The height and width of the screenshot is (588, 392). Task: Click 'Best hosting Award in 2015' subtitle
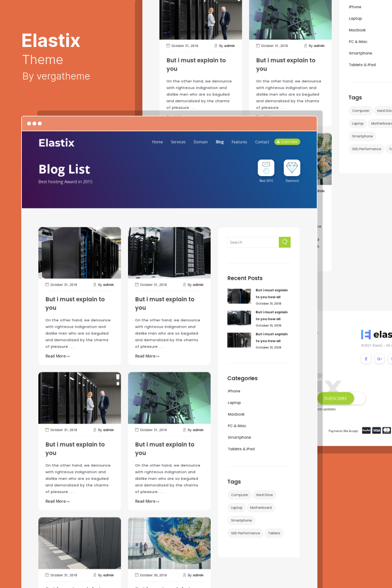coord(65,182)
